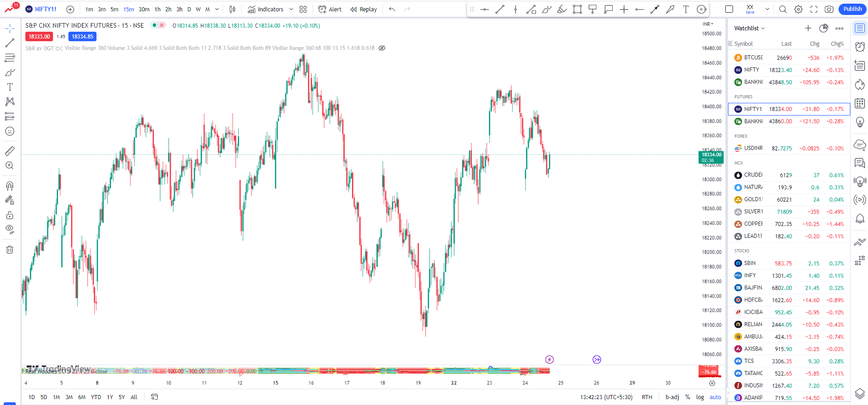This screenshot has width=868, height=405.
Task: Open the ideas lightbulb panel
Action: [859, 122]
